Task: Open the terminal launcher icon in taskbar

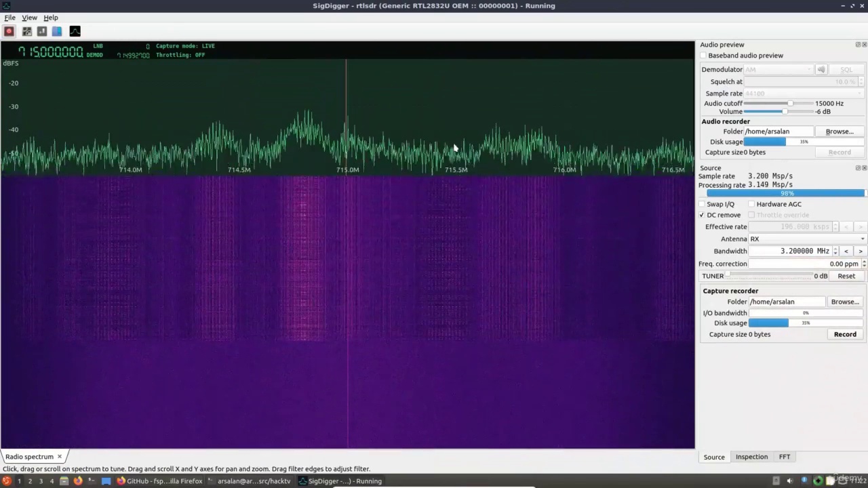Action: [x=92, y=481]
